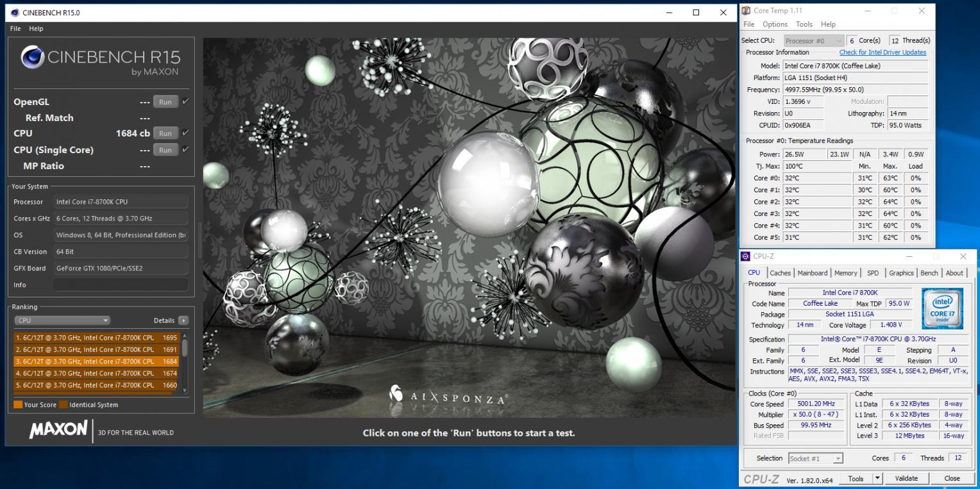
Task: Switch to CPU-Z Graphics tab
Action: point(901,273)
